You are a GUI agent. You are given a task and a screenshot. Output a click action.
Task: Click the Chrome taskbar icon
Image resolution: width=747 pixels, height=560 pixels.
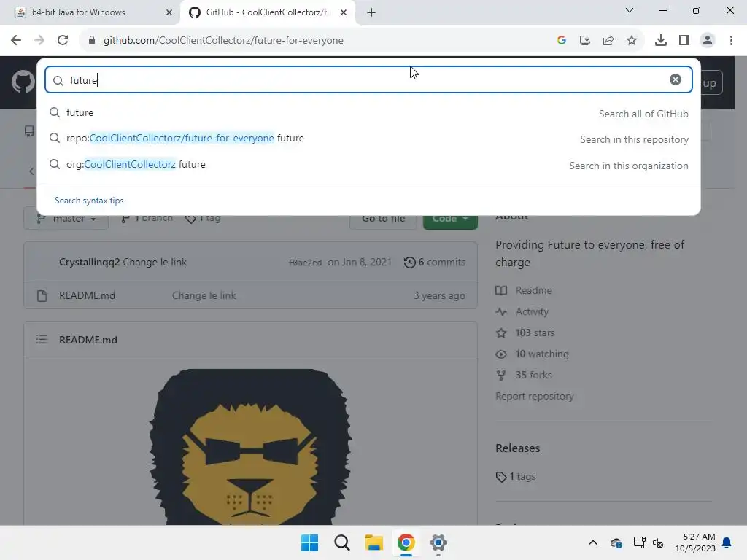coord(406,542)
